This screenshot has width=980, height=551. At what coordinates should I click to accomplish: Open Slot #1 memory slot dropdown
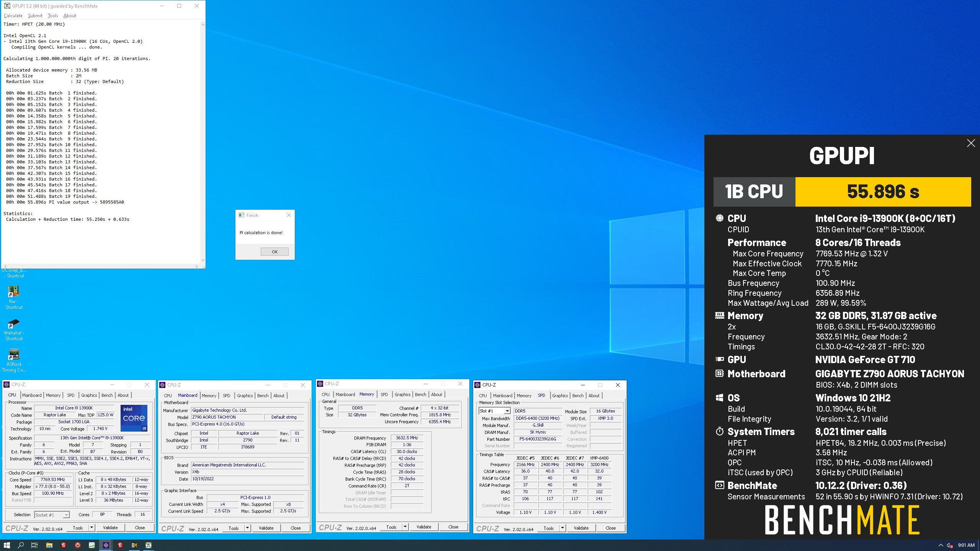495,411
